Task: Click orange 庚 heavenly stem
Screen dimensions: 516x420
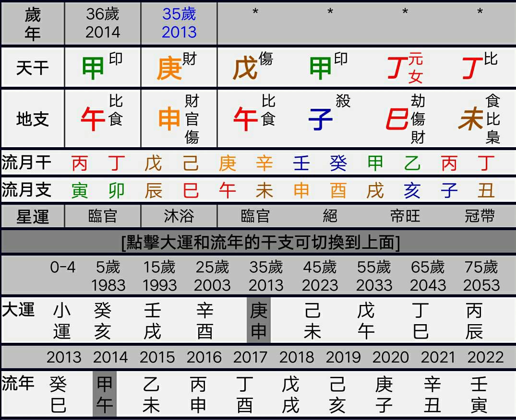Action: point(169,68)
